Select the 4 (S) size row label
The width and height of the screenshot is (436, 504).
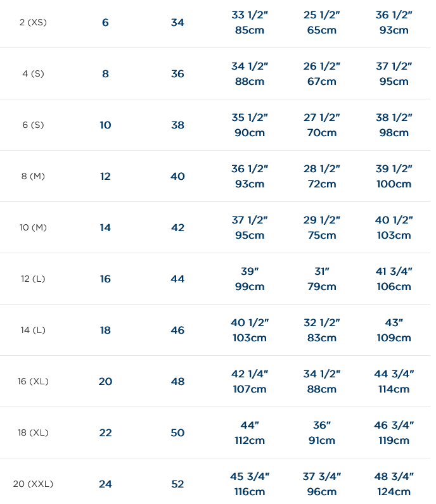(x=33, y=74)
